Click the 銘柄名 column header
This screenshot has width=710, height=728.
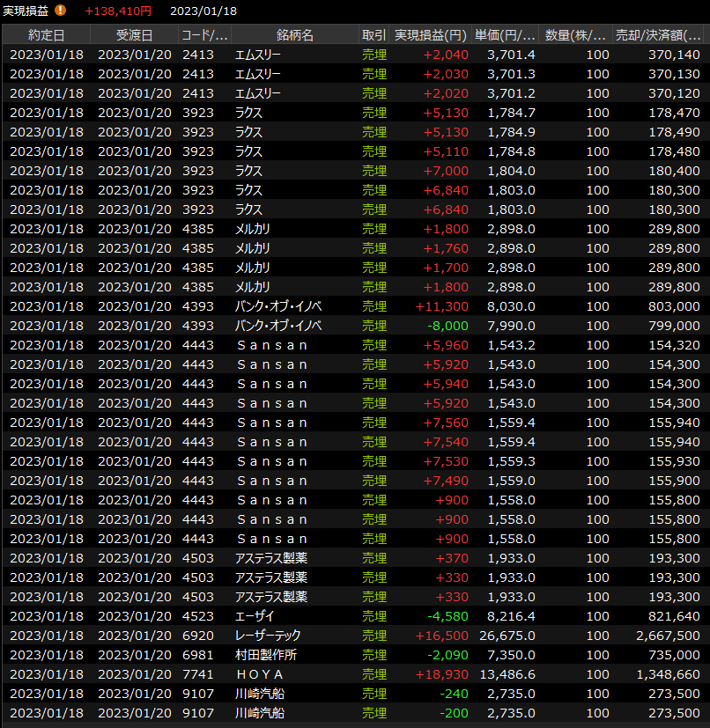[294, 35]
